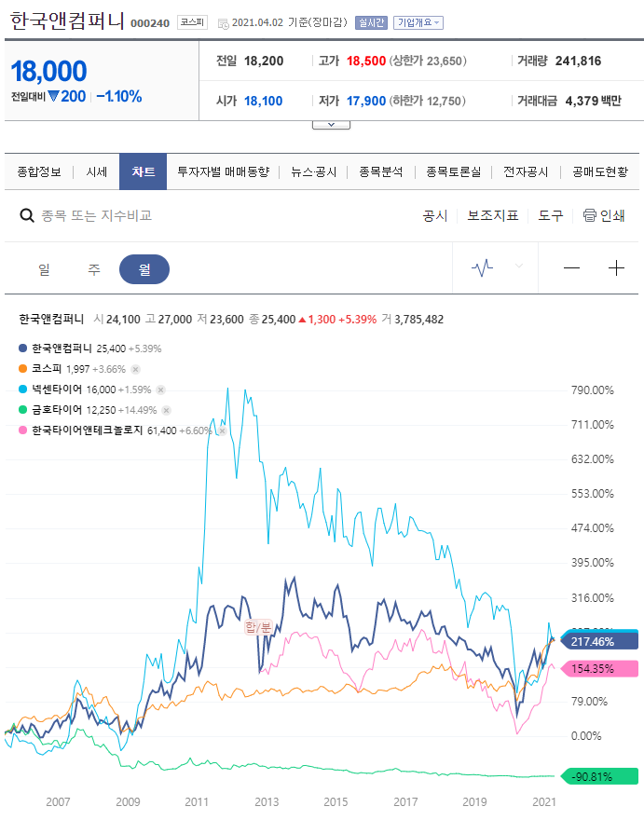Zoom out with the minus button

pyautogui.click(x=571, y=267)
